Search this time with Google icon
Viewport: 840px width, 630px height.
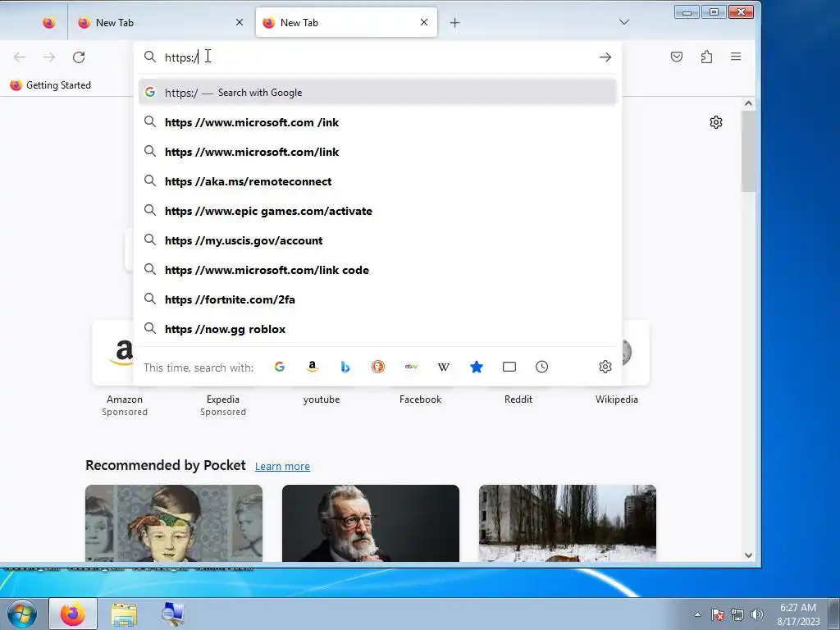(280, 367)
